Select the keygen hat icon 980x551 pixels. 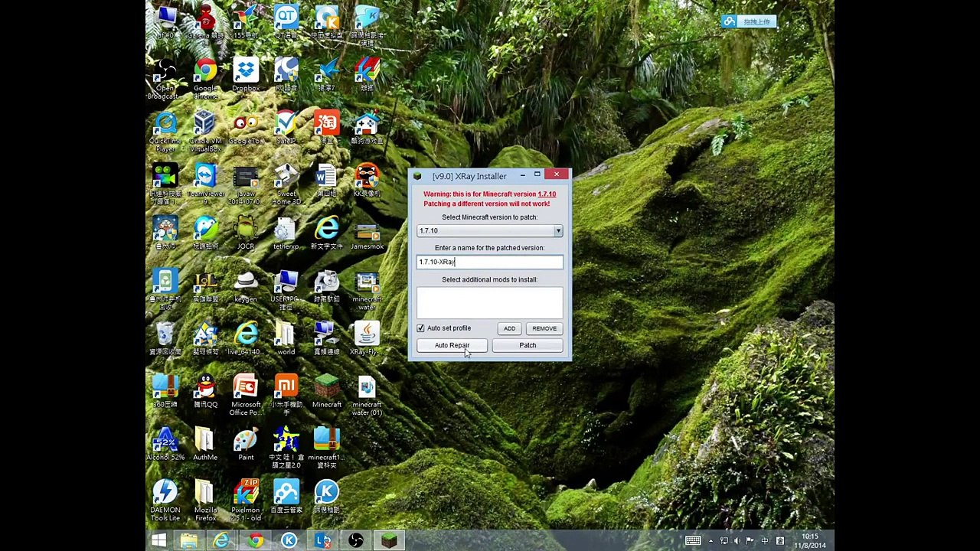(x=246, y=286)
